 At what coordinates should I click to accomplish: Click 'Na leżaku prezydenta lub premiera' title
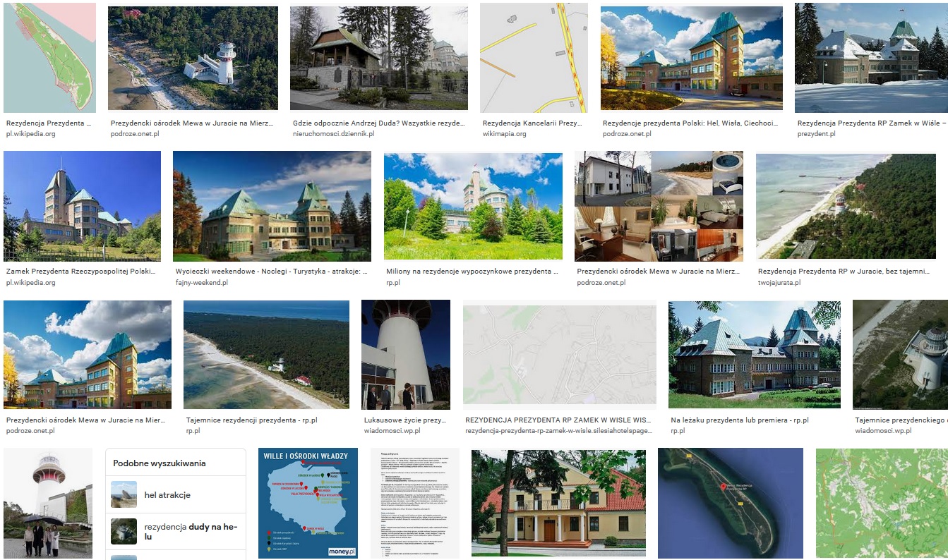coord(739,420)
